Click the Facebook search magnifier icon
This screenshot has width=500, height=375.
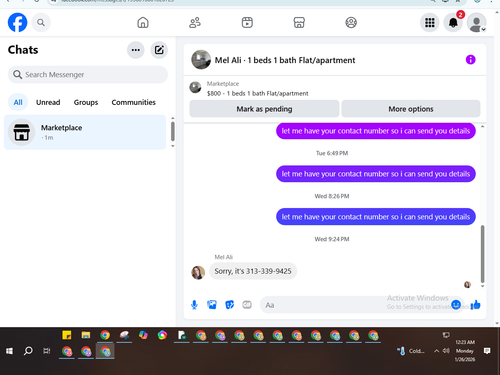(x=41, y=22)
